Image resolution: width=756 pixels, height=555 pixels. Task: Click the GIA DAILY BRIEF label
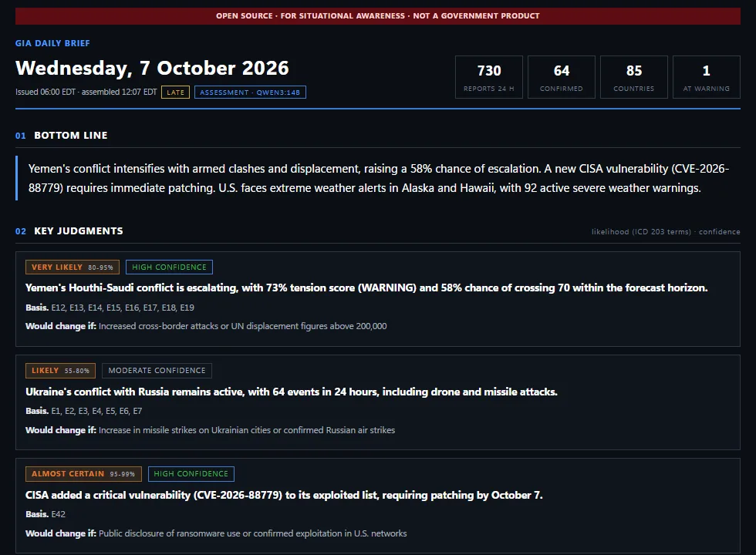point(52,43)
